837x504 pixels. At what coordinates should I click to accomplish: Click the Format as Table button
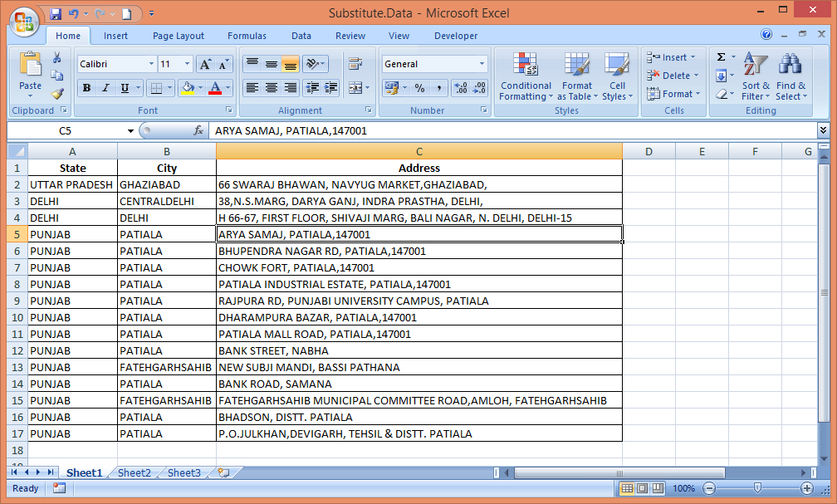[x=577, y=76]
